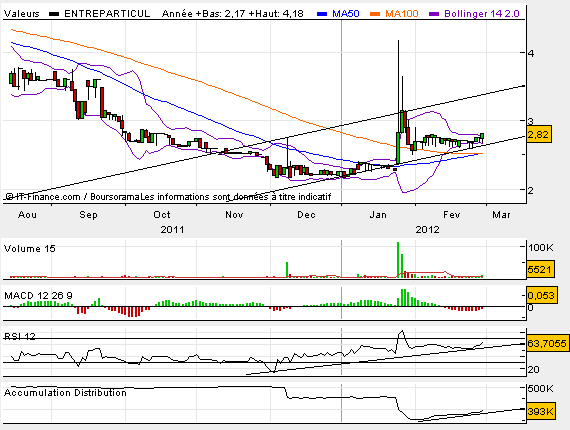Click the 5521 volume value tag
Viewport: 570px width, 430px height.
click(x=540, y=269)
